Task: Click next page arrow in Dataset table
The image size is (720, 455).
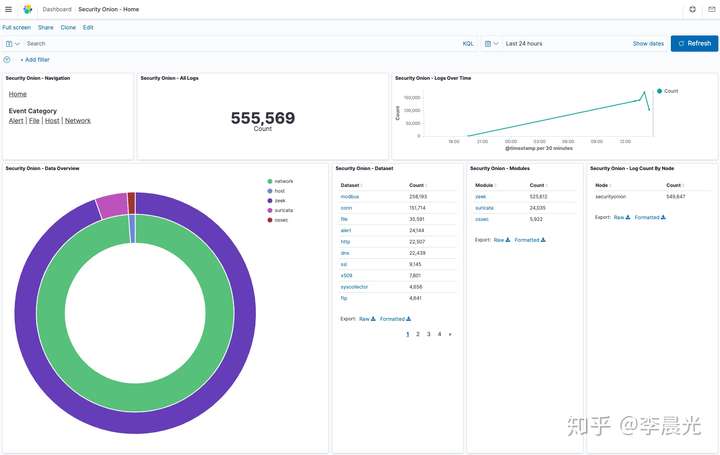Action: [450, 334]
